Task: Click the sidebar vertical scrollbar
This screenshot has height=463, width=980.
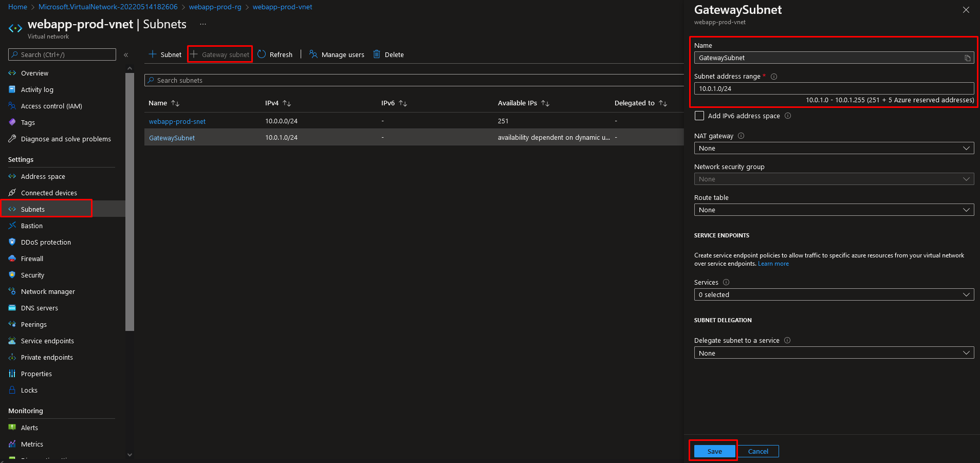Action: click(x=130, y=201)
